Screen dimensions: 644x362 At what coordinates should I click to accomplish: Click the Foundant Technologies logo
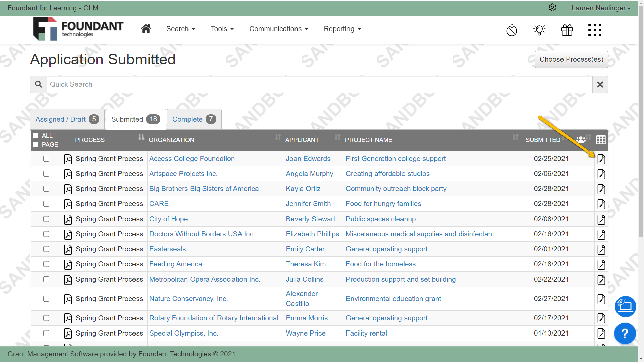[x=78, y=29]
